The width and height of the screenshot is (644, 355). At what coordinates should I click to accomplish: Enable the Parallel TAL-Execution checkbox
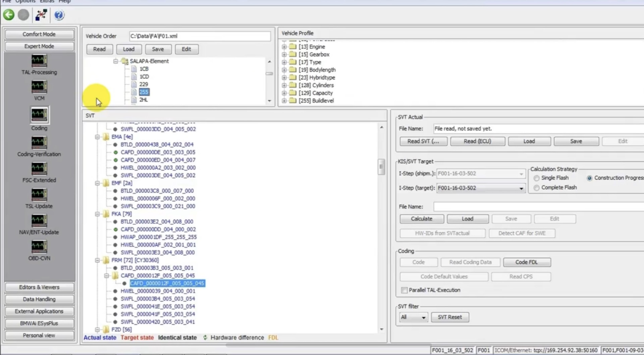pos(404,290)
